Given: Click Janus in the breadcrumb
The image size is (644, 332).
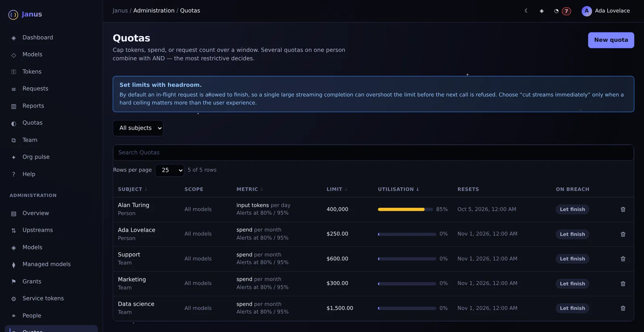Looking at the screenshot, I should 120,11.
